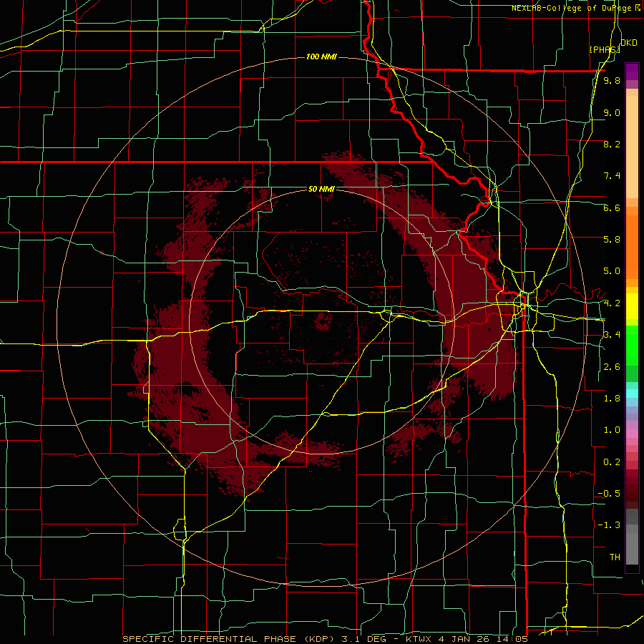Select the 9.0 scale value

(x=612, y=112)
